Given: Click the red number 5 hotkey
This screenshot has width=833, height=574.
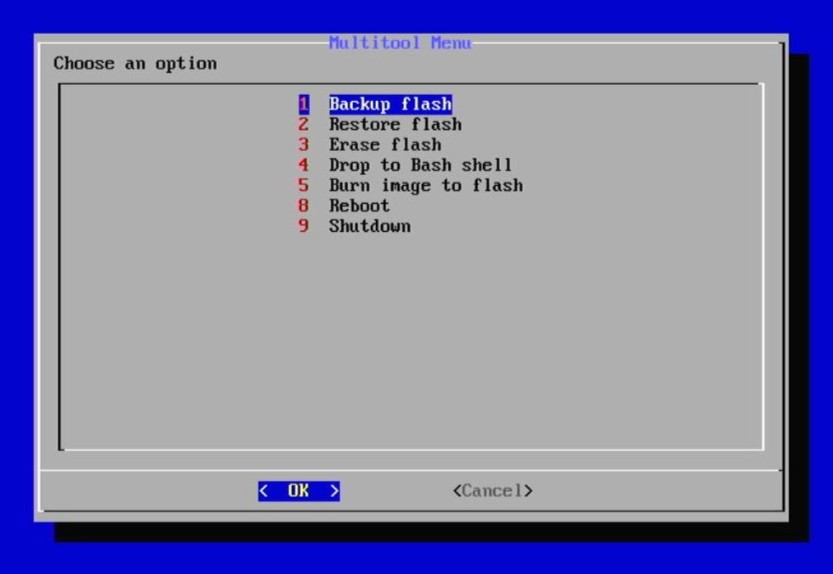Looking at the screenshot, I should point(304,186).
